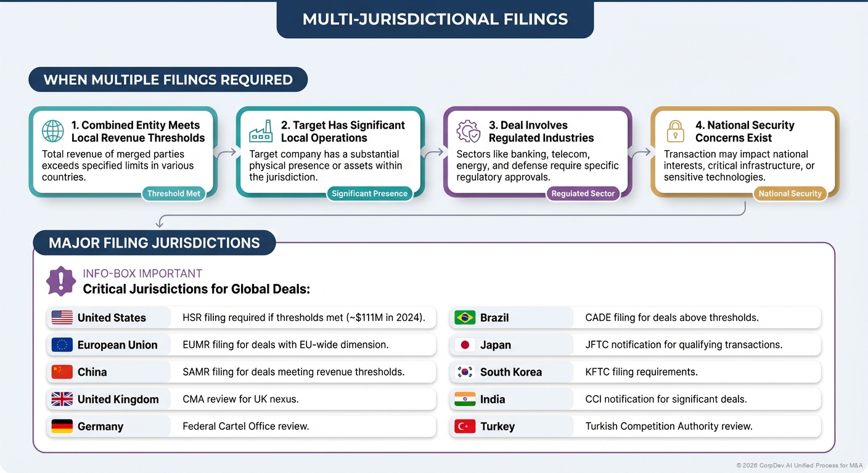Toggle the Regulated Sector badge
The width and height of the screenshot is (868, 473).
583,193
